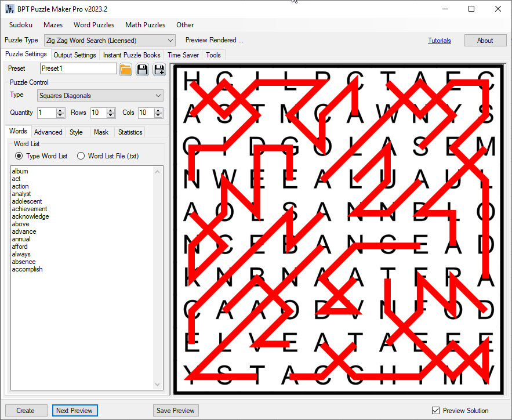Save preset as new using disk-plus icon
Screen dimensions: 512x420
(159, 69)
